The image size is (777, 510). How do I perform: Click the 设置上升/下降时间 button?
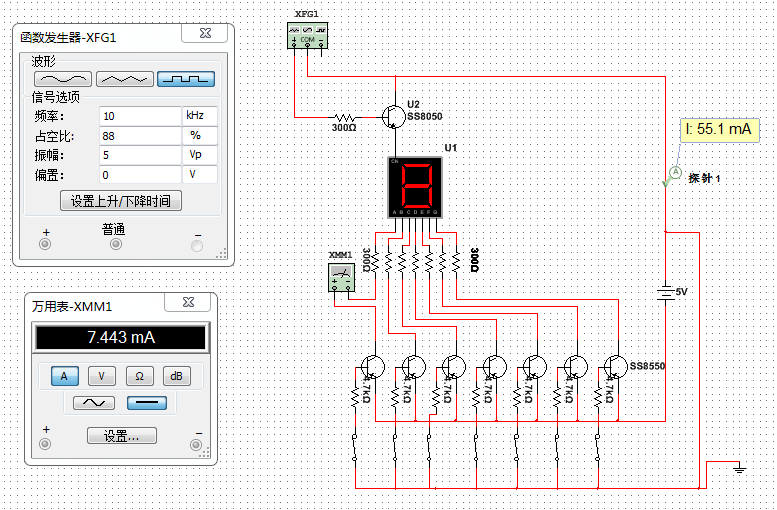coord(120,200)
